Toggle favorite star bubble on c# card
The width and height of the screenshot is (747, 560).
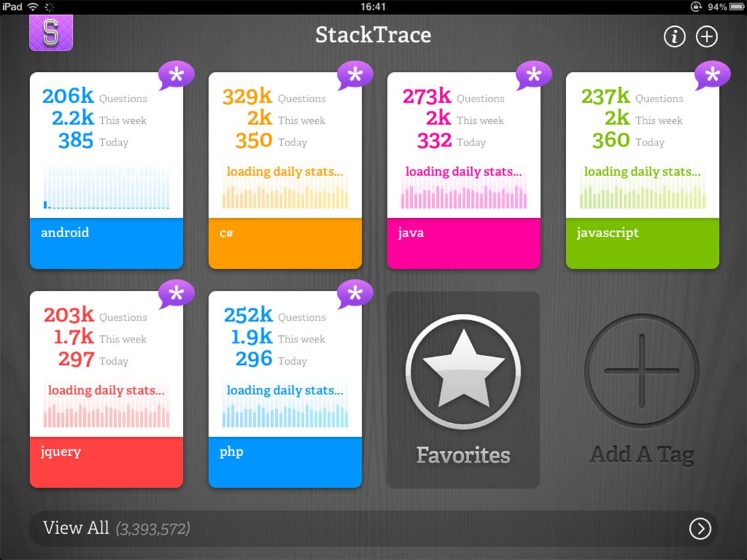(355, 75)
